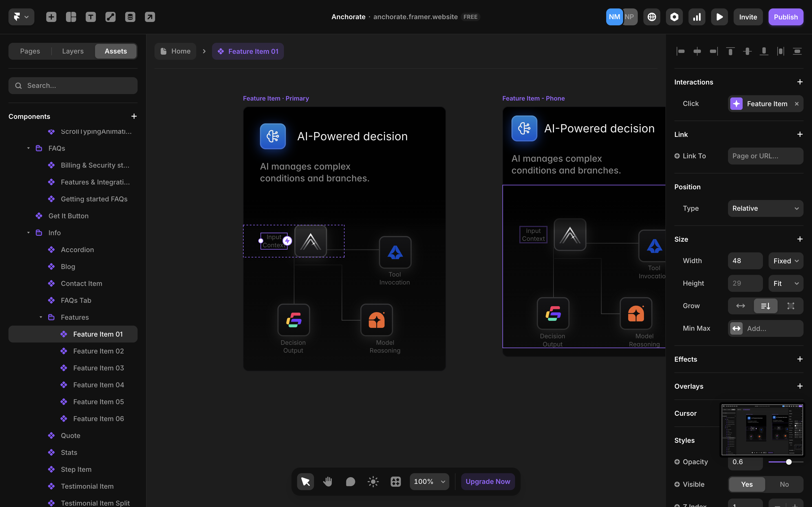Click the Publish button

(785, 17)
